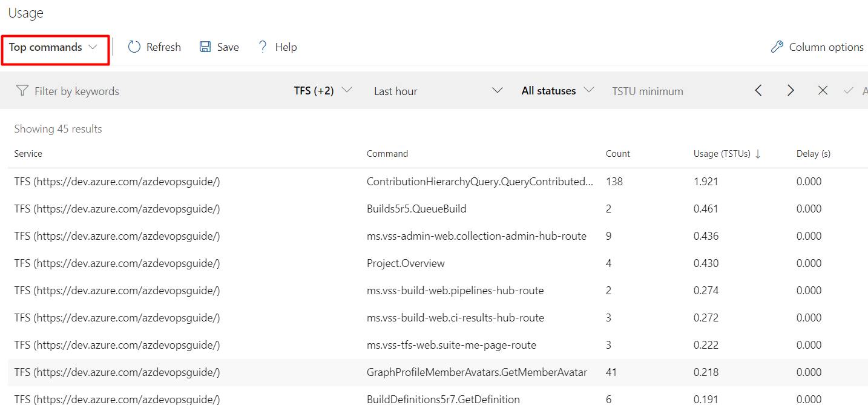Click the usage value 0.430
The image size is (868, 405).
(x=706, y=263)
